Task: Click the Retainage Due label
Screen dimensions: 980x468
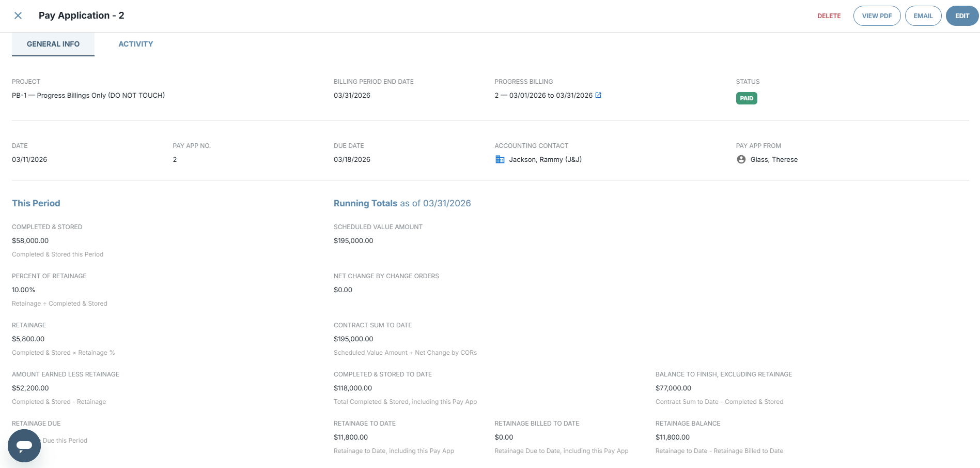Action: 36,423
